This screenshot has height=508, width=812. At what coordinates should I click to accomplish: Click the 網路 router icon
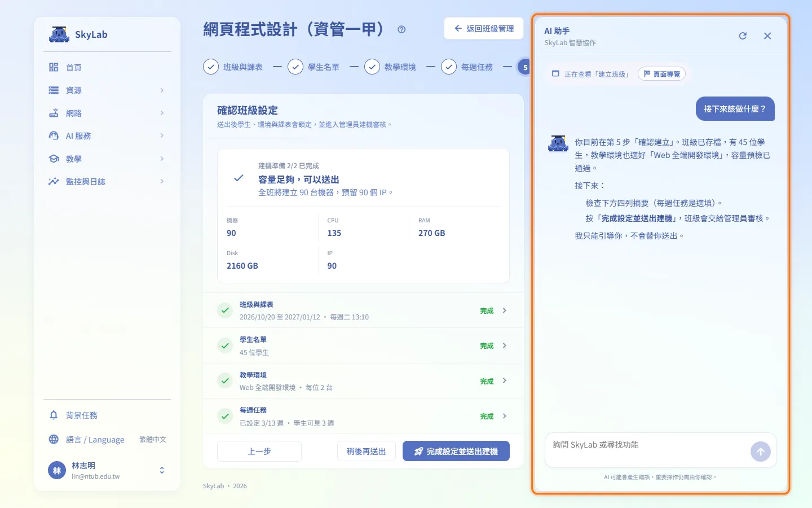[x=54, y=113]
